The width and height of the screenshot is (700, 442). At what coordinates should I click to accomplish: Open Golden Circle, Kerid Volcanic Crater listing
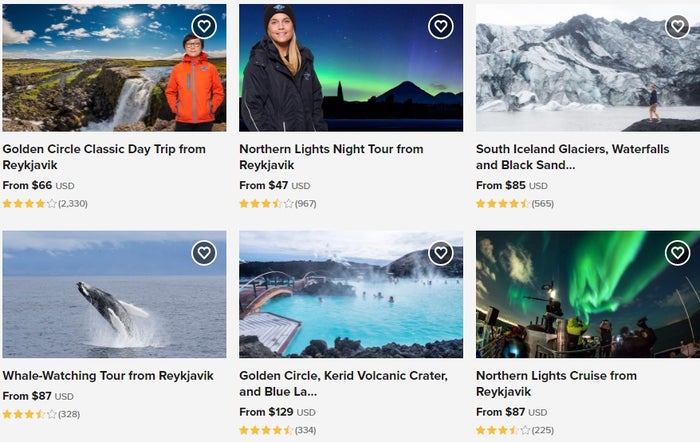[x=343, y=384]
